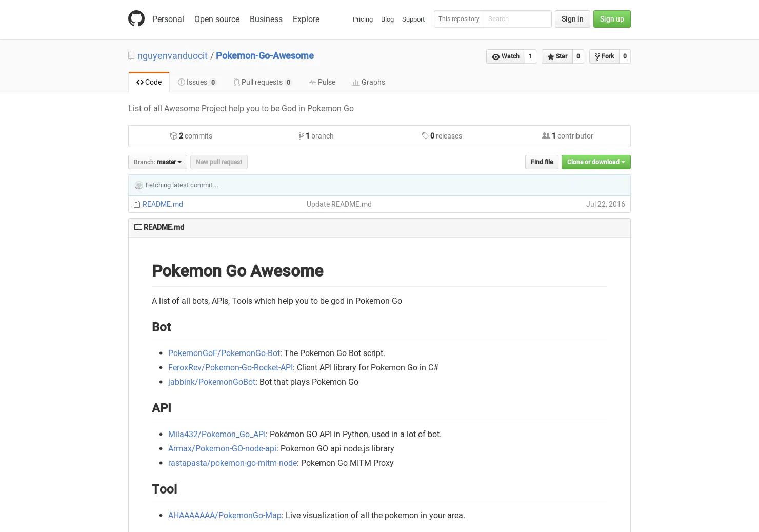Image resolution: width=759 pixels, height=532 pixels.
Task: Open the watchers count 1
Action: 530,56
